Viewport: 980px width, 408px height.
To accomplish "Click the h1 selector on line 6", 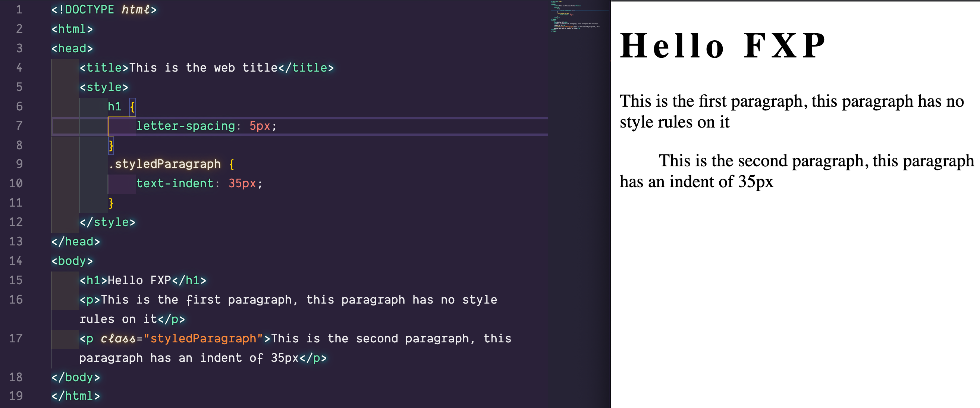I will point(114,106).
